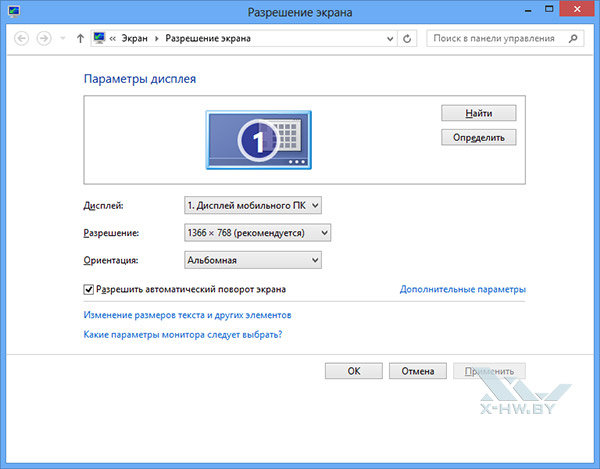
Task: Select the display 1 monitor thumbnail
Action: point(258,140)
